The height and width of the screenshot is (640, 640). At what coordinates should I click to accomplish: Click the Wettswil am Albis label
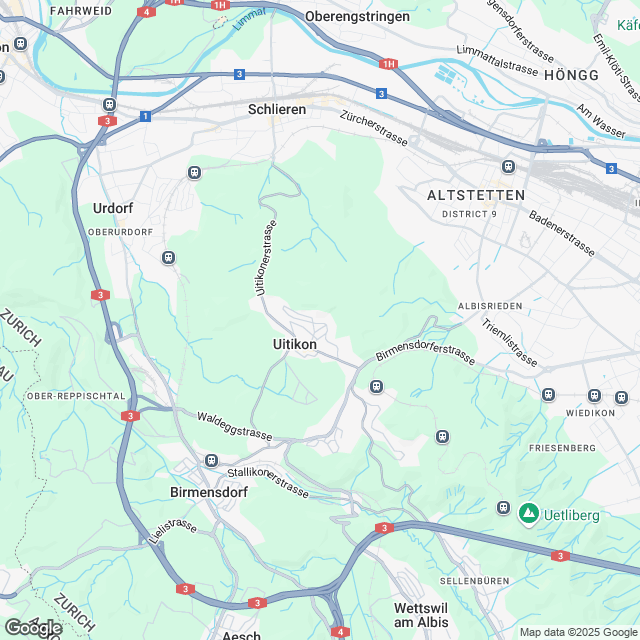click(421, 615)
